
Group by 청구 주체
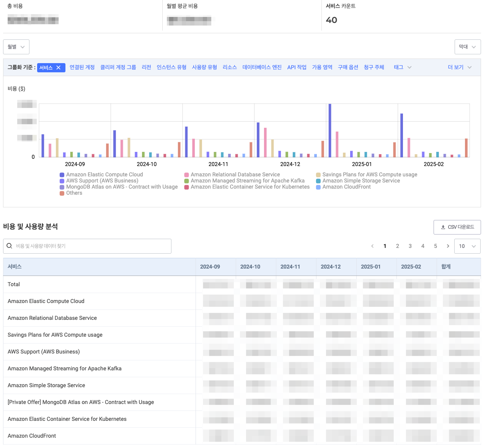click(x=374, y=67)
